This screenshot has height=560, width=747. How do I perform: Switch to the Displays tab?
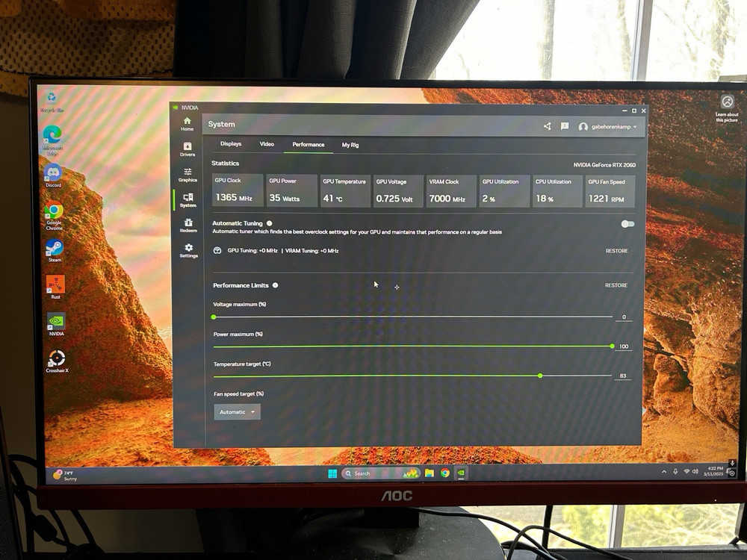coord(231,144)
